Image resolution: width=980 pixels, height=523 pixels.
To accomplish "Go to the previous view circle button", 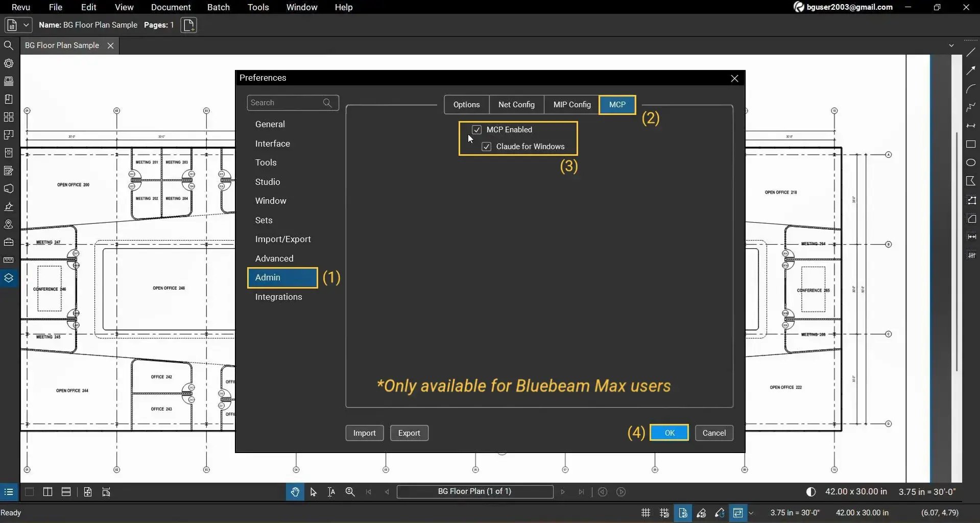I will [603, 492].
